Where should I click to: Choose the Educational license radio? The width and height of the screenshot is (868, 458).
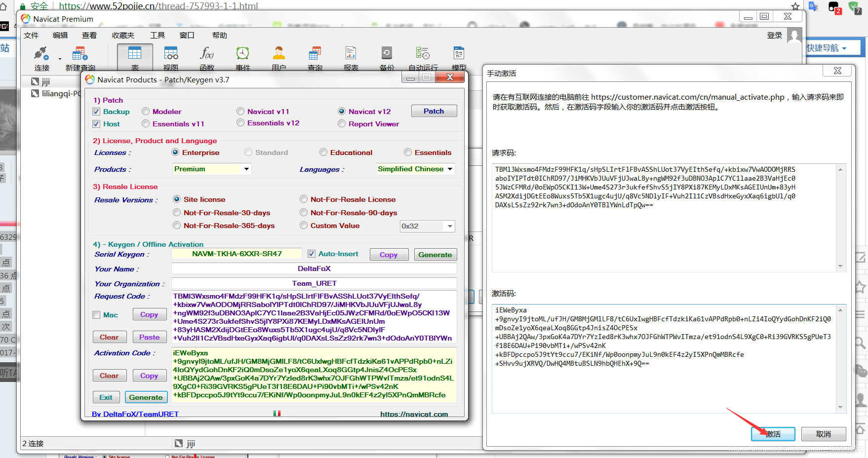(323, 152)
